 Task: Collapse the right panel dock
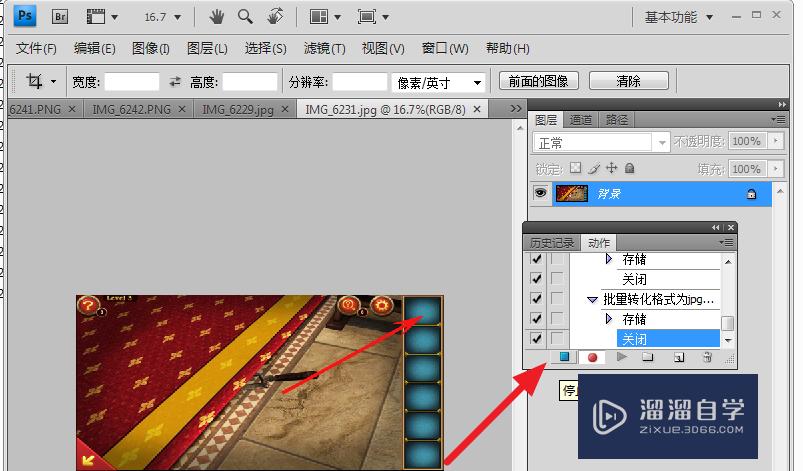[x=781, y=104]
